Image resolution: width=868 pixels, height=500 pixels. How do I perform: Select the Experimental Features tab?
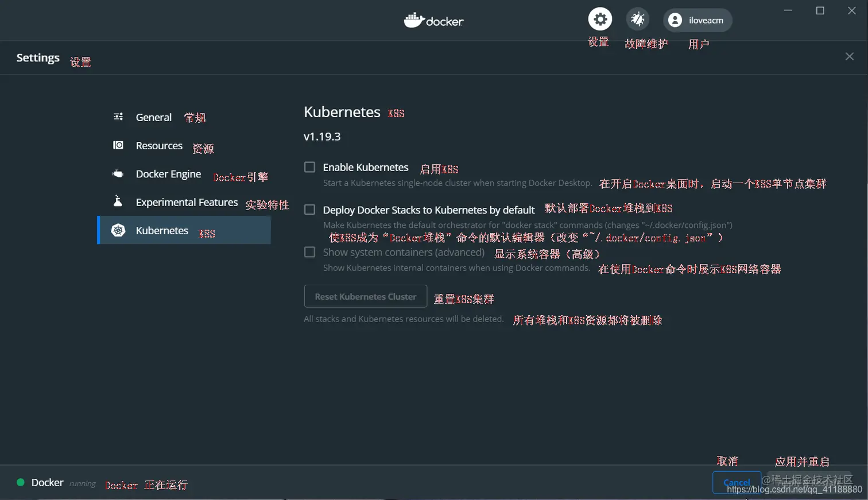(x=184, y=202)
